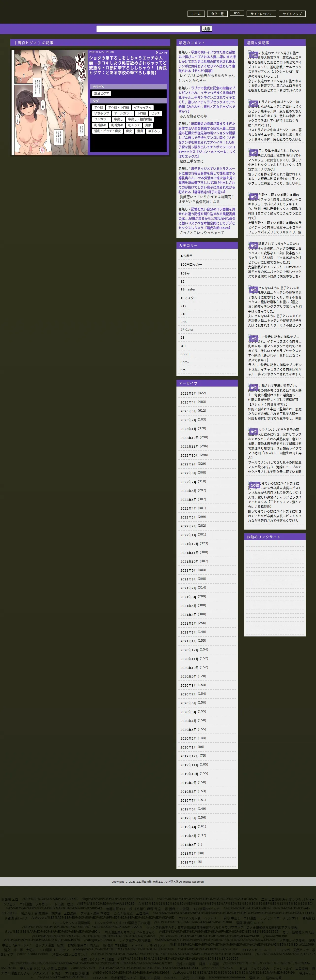Screen dimensions: 316x980
Task: Open category 100円ロッカー
Action: pyautogui.click(x=191, y=264)
